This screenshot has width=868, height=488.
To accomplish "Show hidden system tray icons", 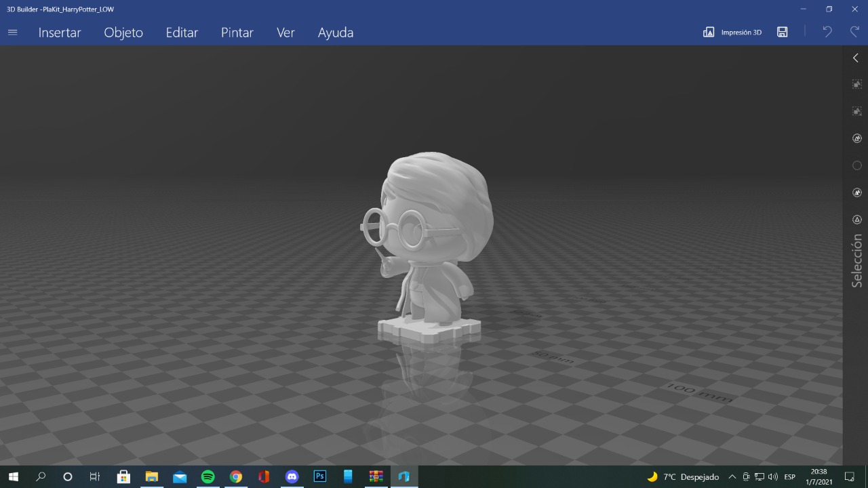I will coord(732,476).
